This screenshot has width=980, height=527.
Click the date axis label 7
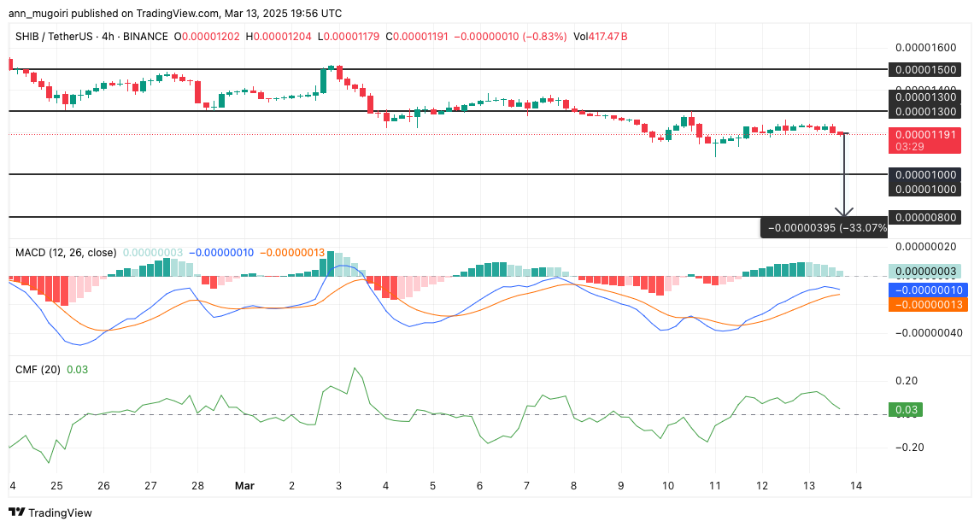pos(526,486)
